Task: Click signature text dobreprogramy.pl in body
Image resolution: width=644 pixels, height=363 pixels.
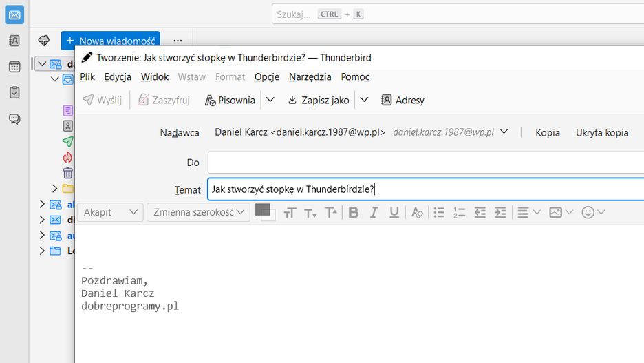Action: pyautogui.click(x=130, y=307)
